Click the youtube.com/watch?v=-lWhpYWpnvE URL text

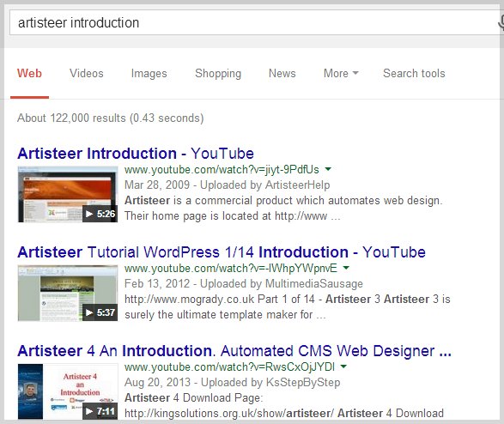(x=231, y=268)
